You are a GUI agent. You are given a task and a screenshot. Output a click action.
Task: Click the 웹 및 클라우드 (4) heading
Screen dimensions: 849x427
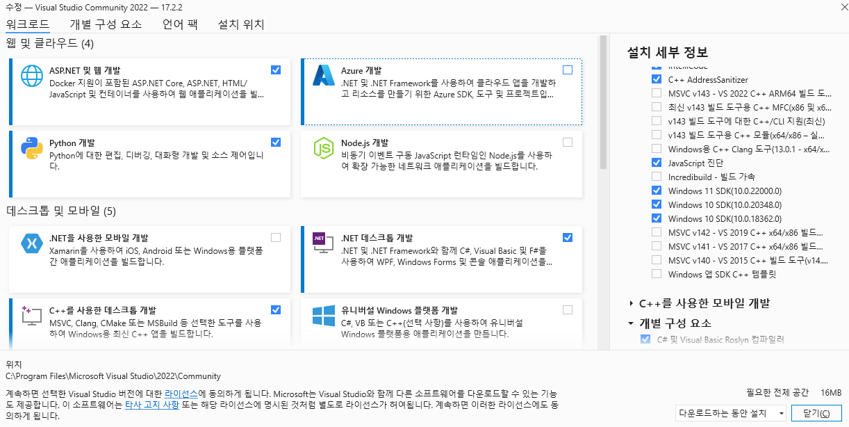tap(50, 43)
